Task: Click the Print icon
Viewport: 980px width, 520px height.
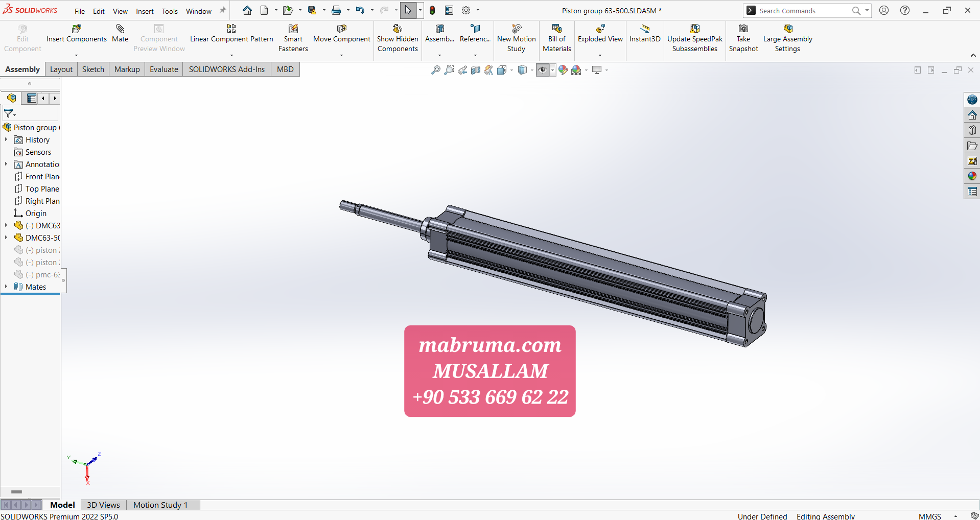Action: pos(336,10)
